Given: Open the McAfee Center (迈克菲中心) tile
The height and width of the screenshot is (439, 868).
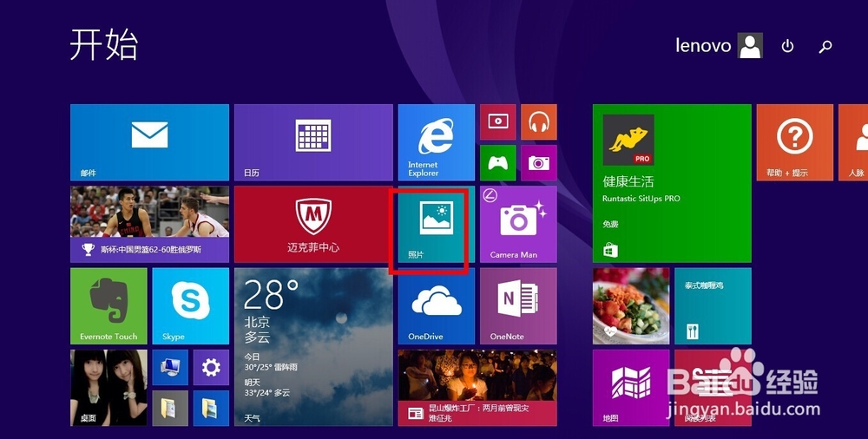Looking at the screenshot, I should coord(313,224).
